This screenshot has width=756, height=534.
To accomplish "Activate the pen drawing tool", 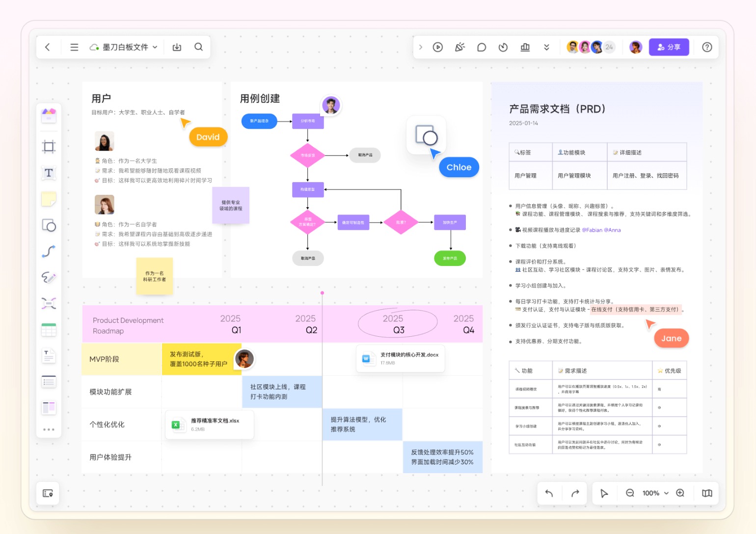I will pos(49,277).
